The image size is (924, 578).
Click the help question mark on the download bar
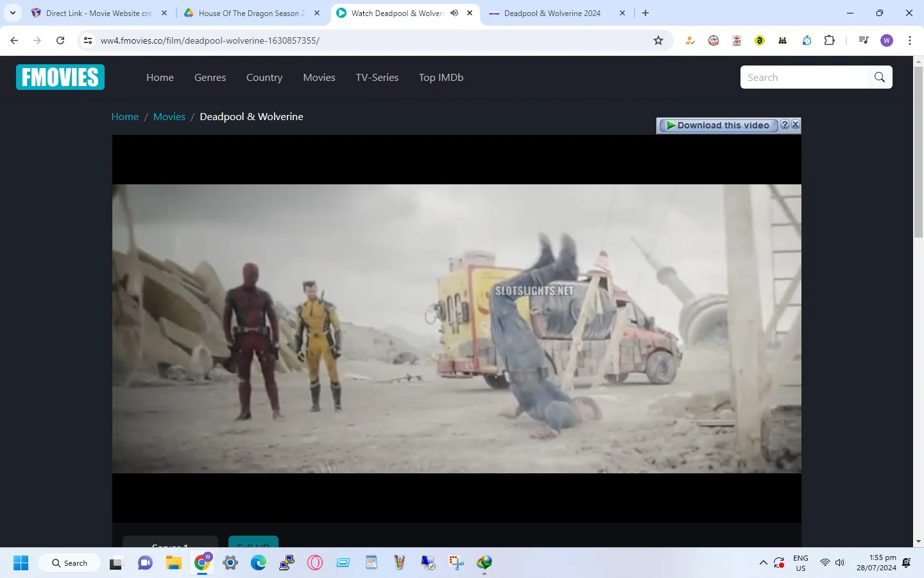(784, 125)
